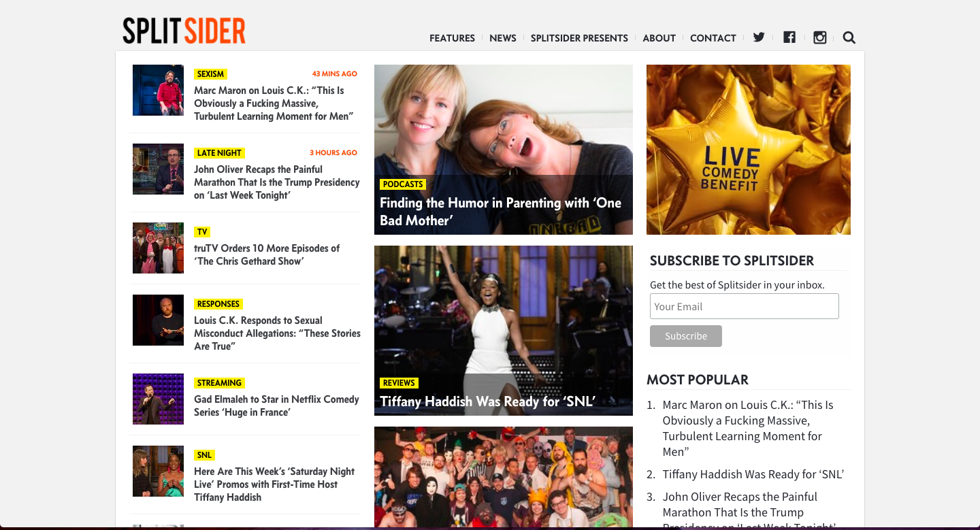Viewport: 980px width, 530px height.
Task: Select the TV category tag
Action: [x=202, y=232]
